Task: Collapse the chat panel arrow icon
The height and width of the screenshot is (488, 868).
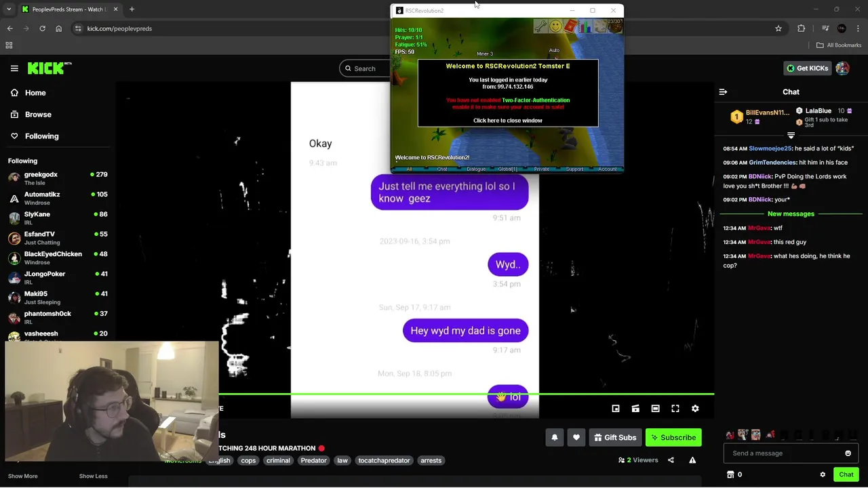Action: 723,91
